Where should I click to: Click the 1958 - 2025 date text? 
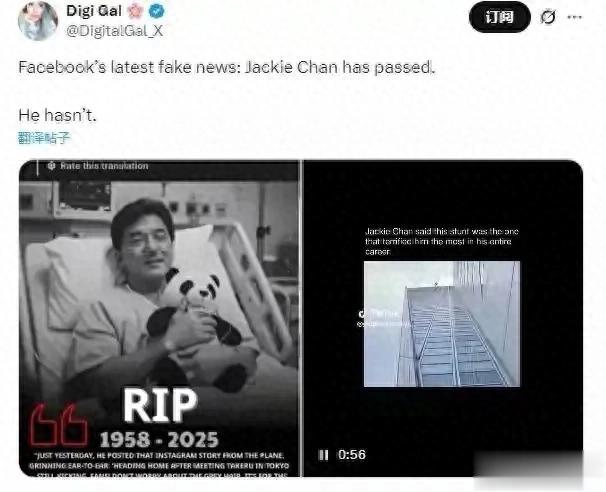pyautogui.click(x=159, y=440)
